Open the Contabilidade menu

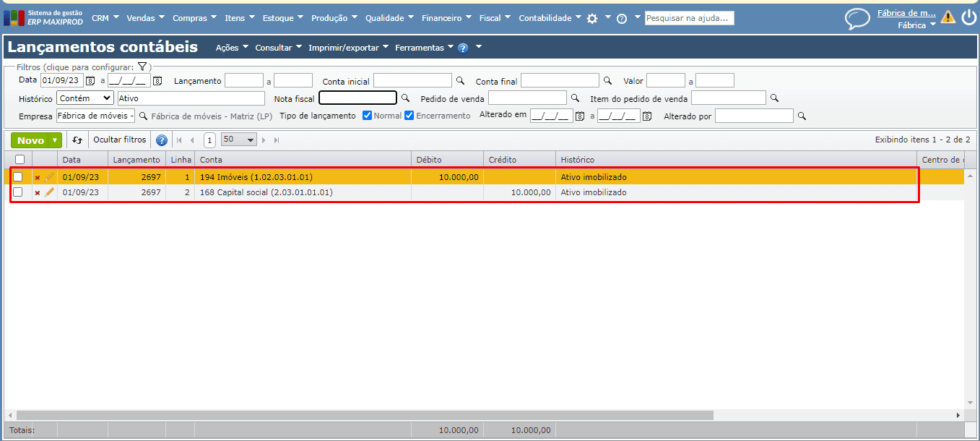click(x=550, y=18)
